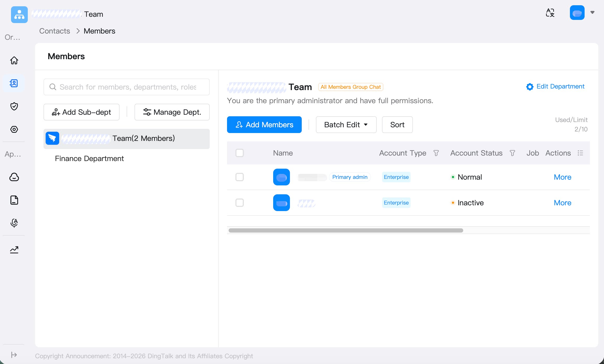Select Finance Department in tree

pos(89,158)
